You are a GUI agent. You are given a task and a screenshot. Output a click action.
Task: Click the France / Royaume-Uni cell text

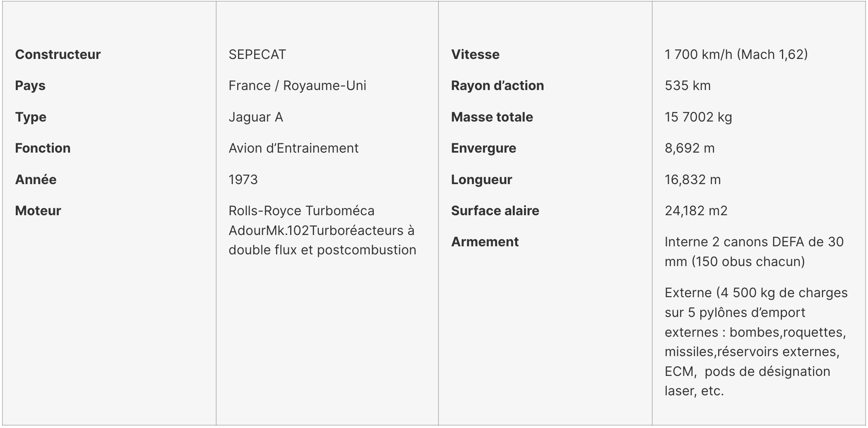[x=297, y=86]
